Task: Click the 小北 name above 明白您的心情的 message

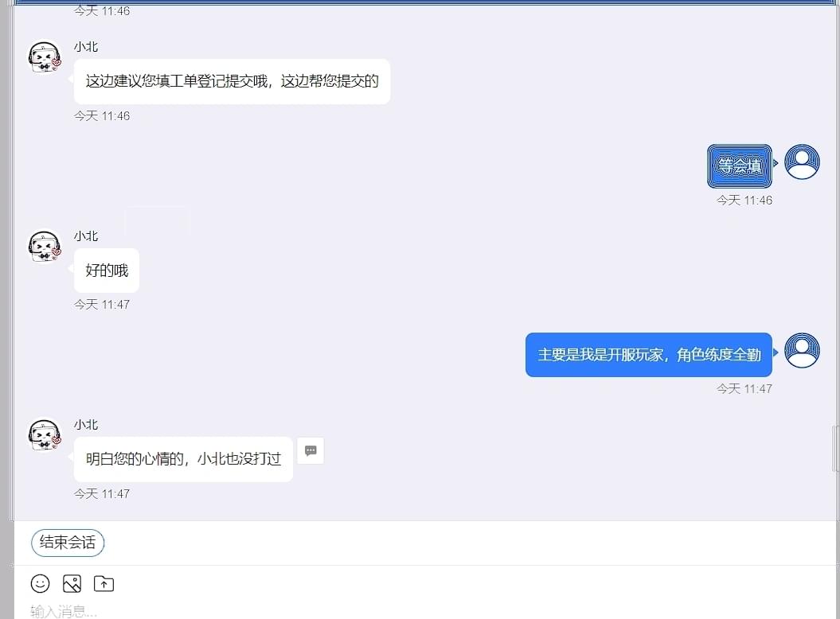Action: pyautogui.click(x=86, y=425)
